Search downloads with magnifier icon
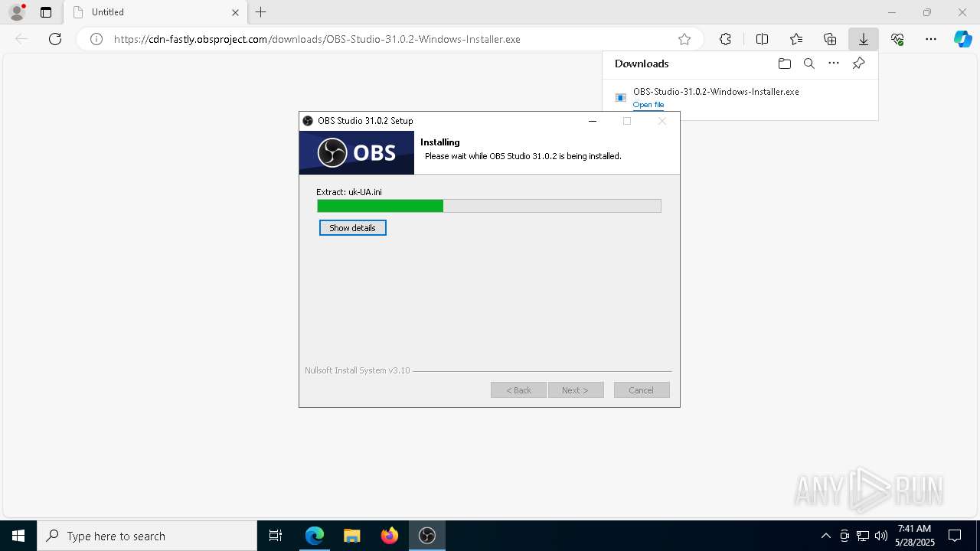 [809, 64]
